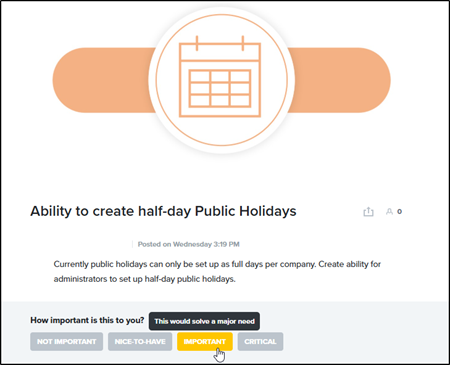This screenshot has height=365, width=450.
Task: Click the followers person icon
Action: tap(389, 211)
